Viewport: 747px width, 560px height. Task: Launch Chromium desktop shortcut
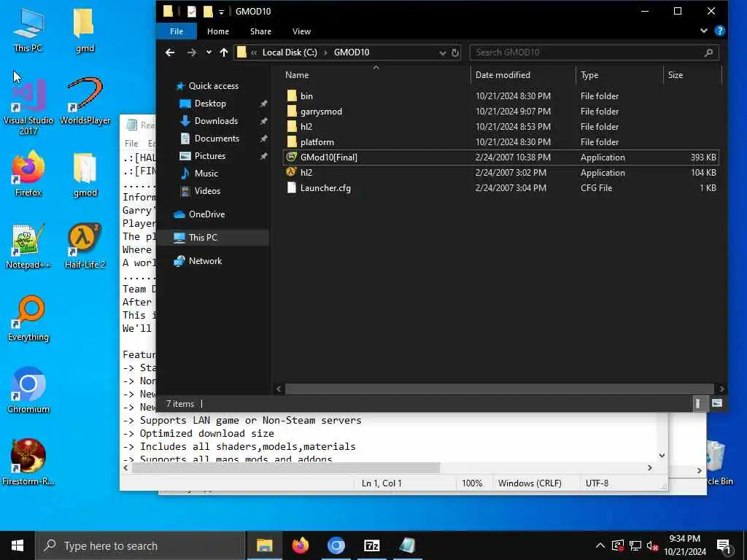pyautogui.click(x=28, y=391)
